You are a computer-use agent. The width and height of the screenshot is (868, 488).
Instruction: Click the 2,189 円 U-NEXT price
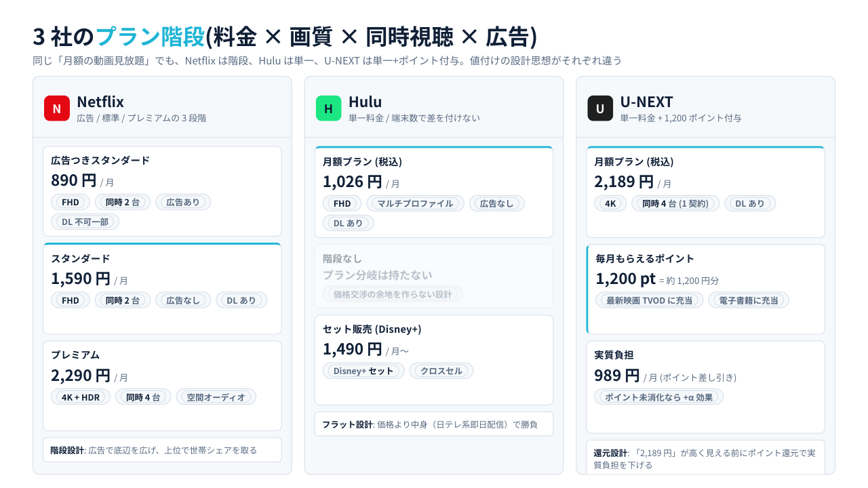(625, 181)
